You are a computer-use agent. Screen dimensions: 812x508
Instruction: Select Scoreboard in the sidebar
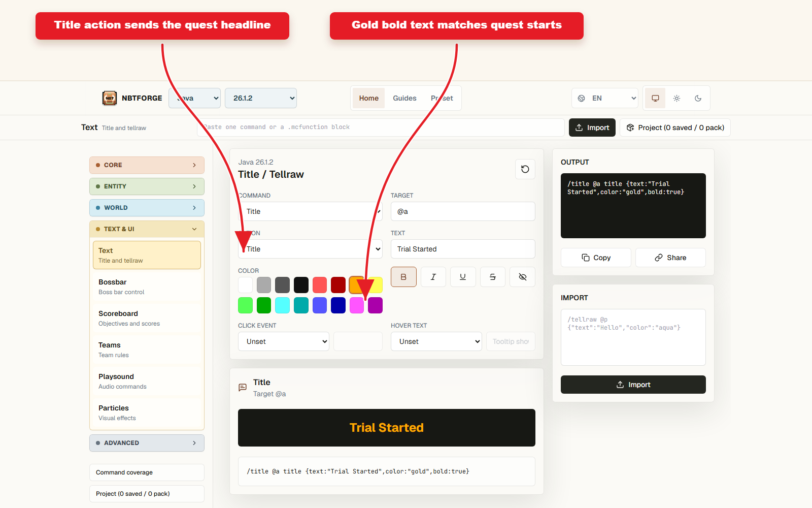point(147,318)
